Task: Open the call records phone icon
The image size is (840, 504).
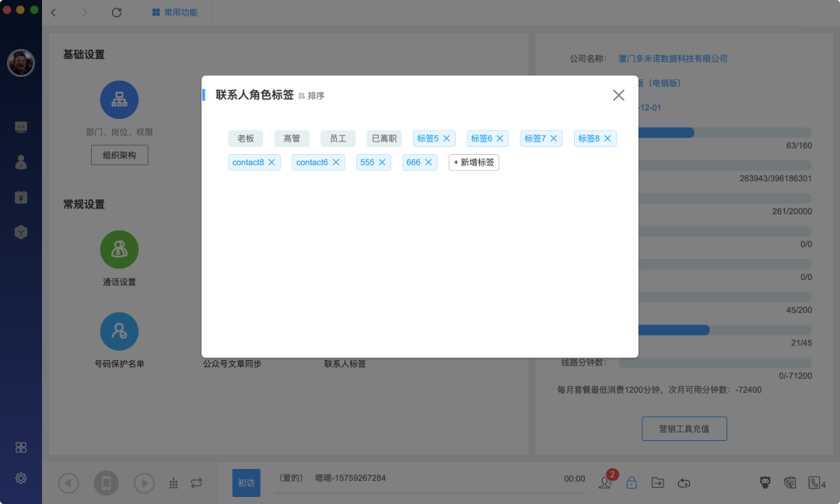Action: (789, 482)
